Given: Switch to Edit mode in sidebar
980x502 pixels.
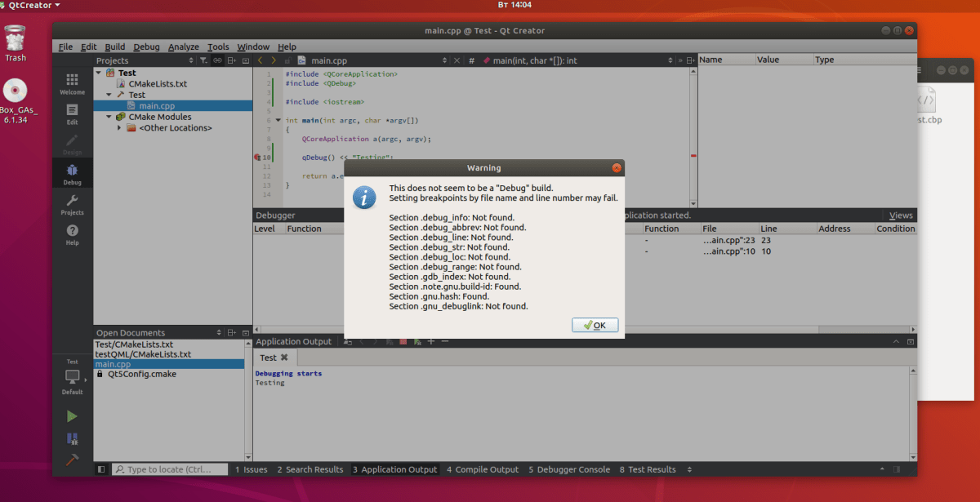Looking at the screenshot, I should [72, 114].
